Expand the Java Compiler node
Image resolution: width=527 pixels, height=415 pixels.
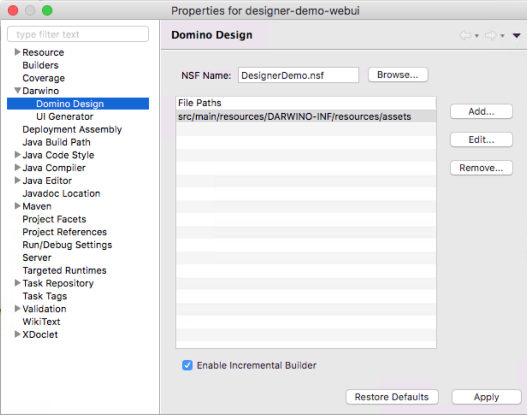pyautogui.click(x=17, y=167)
